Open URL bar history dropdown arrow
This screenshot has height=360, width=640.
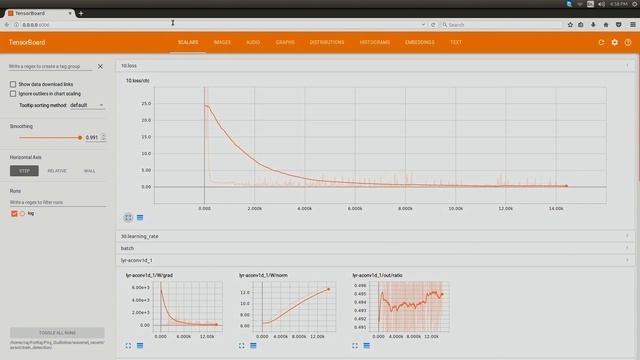click(x=423, y=25)
